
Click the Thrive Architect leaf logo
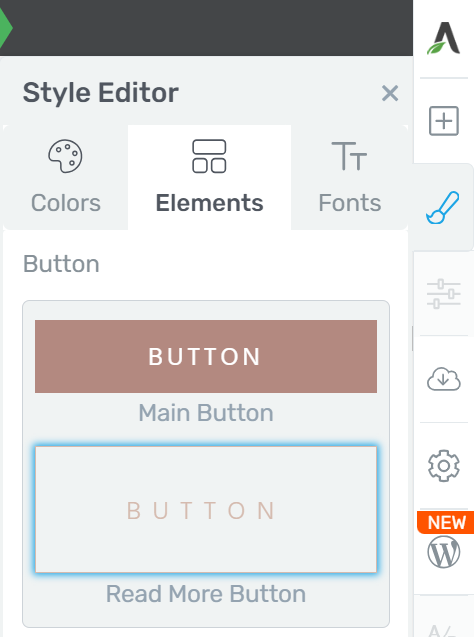(444, 38)
